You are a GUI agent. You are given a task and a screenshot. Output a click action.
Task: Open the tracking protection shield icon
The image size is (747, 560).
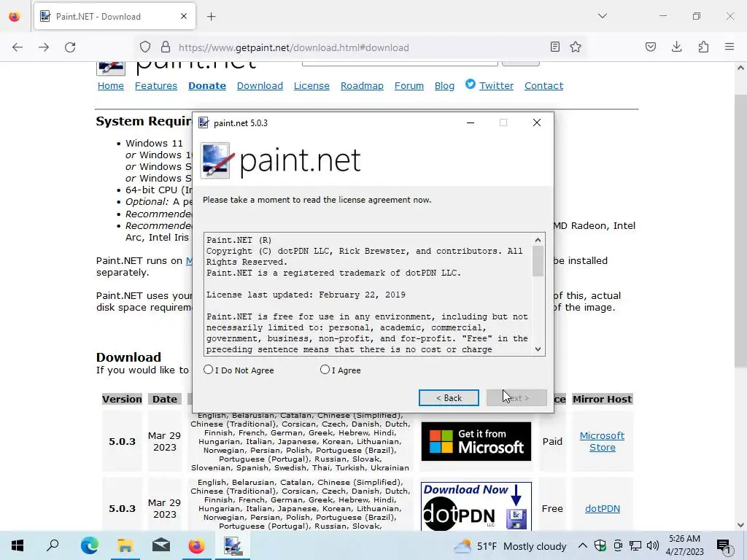(145, 47)
